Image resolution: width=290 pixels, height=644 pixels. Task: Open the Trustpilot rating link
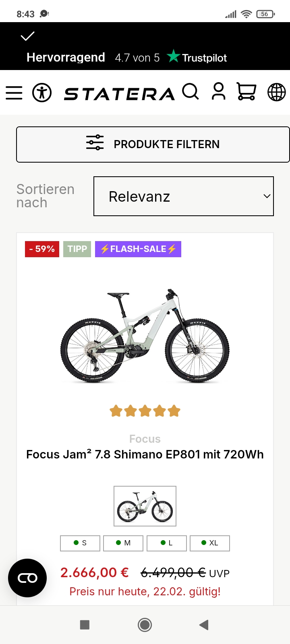tap(197, 58)
